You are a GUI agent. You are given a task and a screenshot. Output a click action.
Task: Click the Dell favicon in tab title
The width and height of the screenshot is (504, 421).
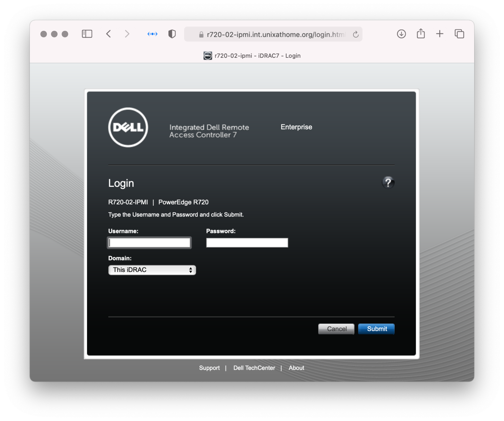pyautogui.click(x=208, y=56)
